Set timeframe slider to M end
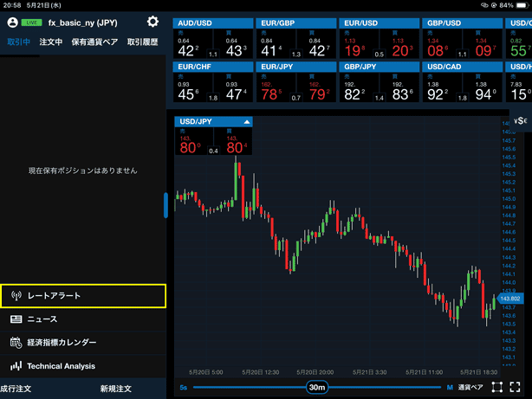This screenshot has height=399, width=532. pyautogui.click(x=450, y=388)
